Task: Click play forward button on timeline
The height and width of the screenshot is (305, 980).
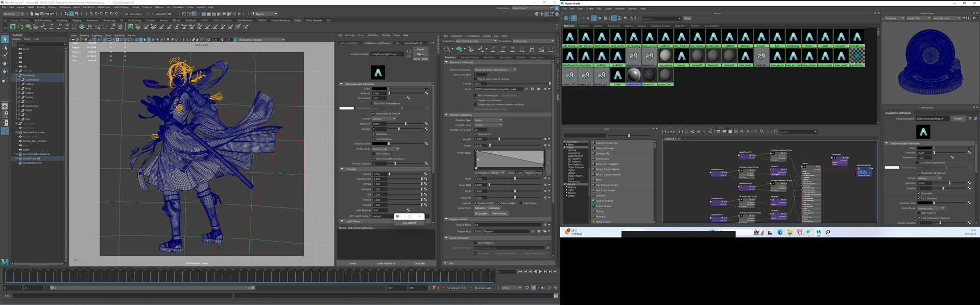Action: click(540, 272)
